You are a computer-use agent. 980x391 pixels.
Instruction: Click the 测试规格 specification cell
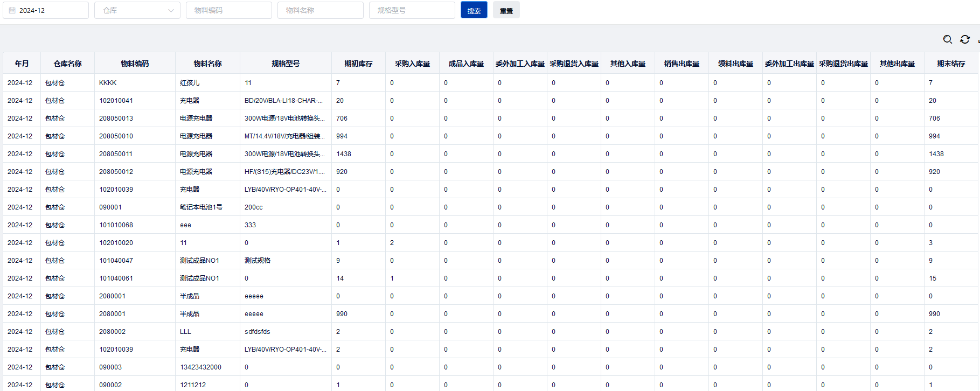click(x=258, y=261)
